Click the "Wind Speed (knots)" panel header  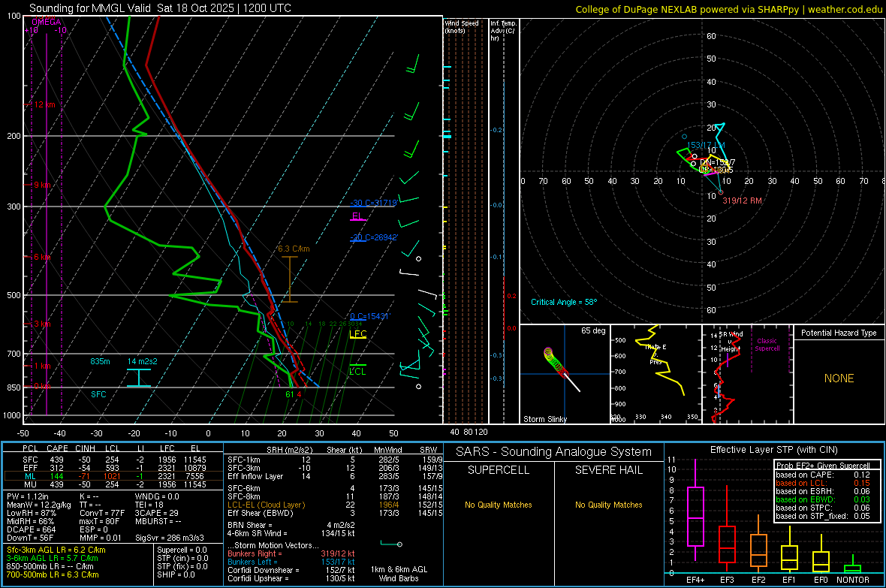462,26
